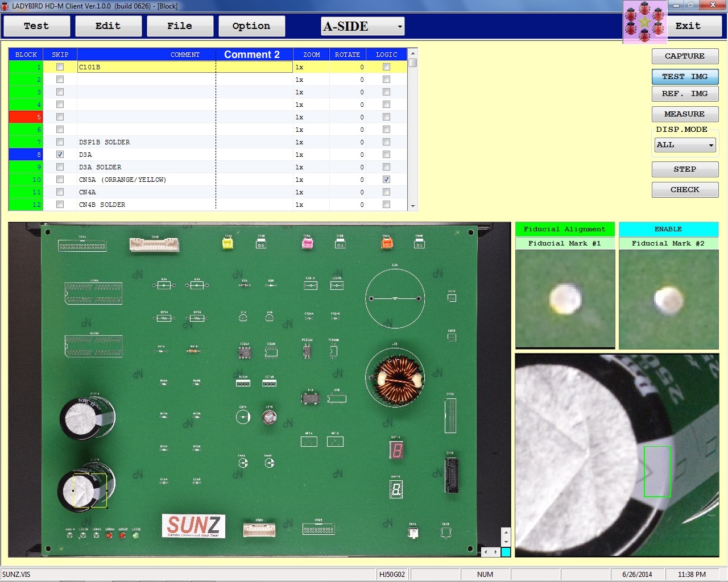Click the MEASURE button
The width and height of the screenshot is (728, 582).
coord(685,114)
